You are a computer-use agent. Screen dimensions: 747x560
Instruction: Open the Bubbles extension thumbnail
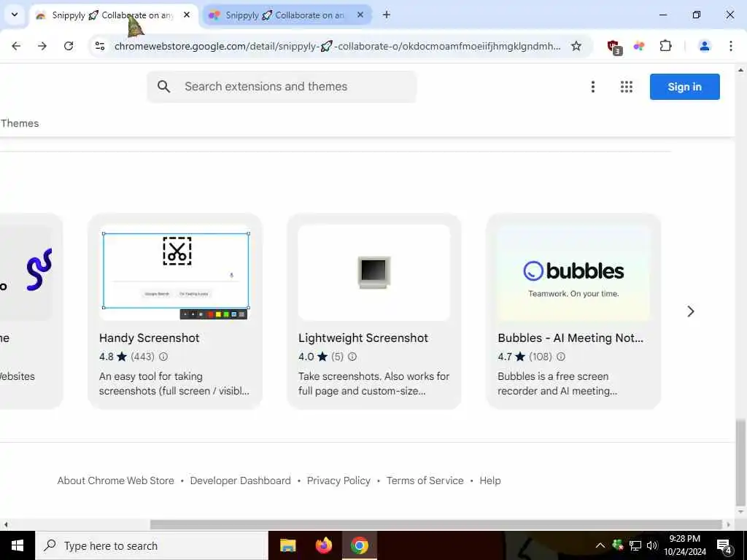pyautogui.click(x=573, y=272)
